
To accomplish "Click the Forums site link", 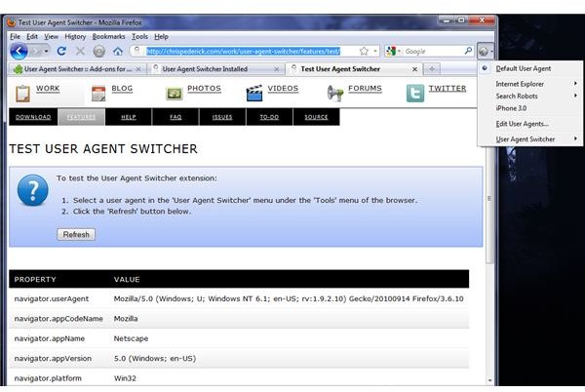I will [365, 89].
